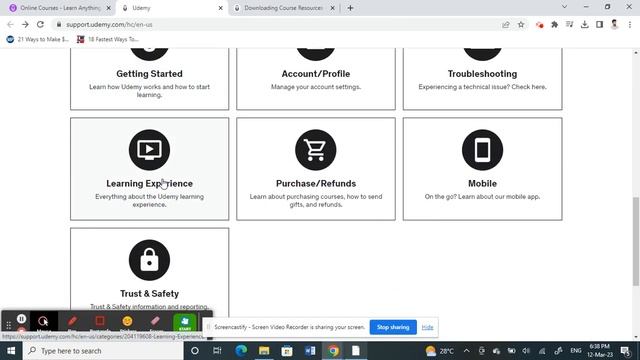Open network icon in system tray
This screenshot has height=360, width=640.
tap(542, 351)
